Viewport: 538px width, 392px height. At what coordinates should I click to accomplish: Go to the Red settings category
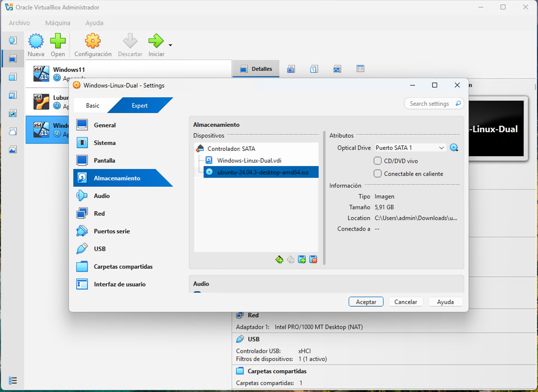(123, 214)
